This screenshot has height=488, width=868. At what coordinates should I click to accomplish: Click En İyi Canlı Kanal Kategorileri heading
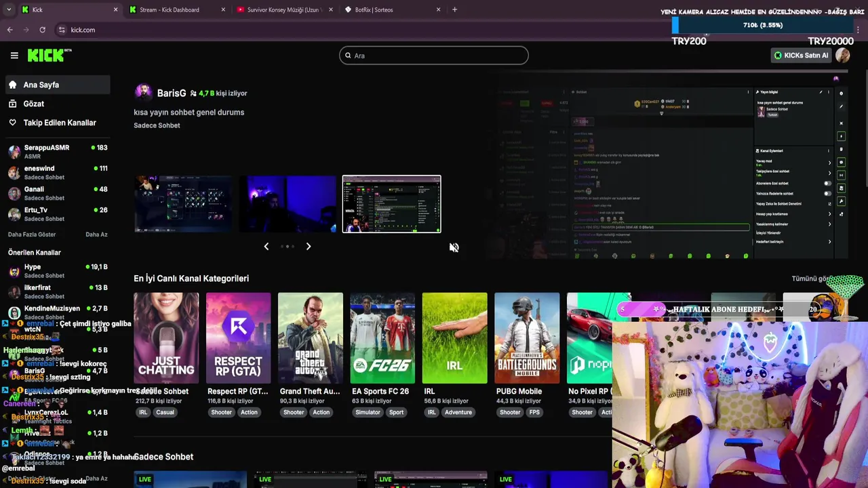191,279
